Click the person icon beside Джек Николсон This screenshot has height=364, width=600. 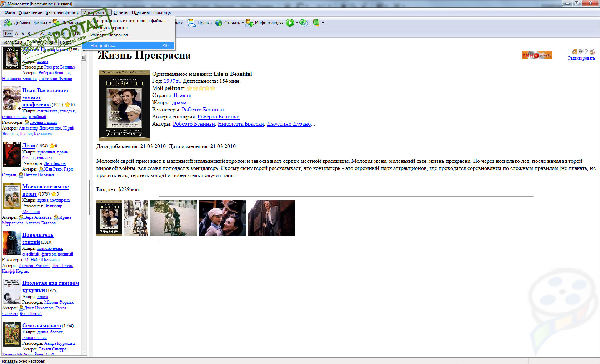(21, 308)
